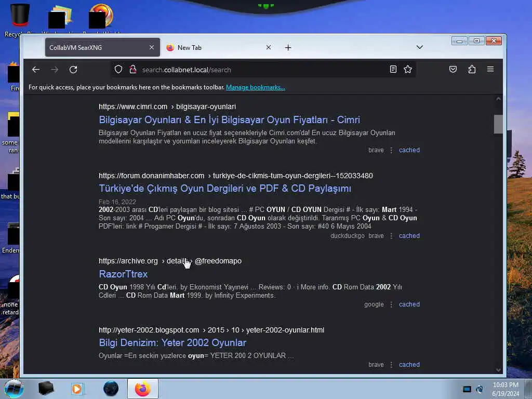Viewport: 532px width, 399px height.
Task: Launch the media player taskbar icon
Action: [77, 389]
